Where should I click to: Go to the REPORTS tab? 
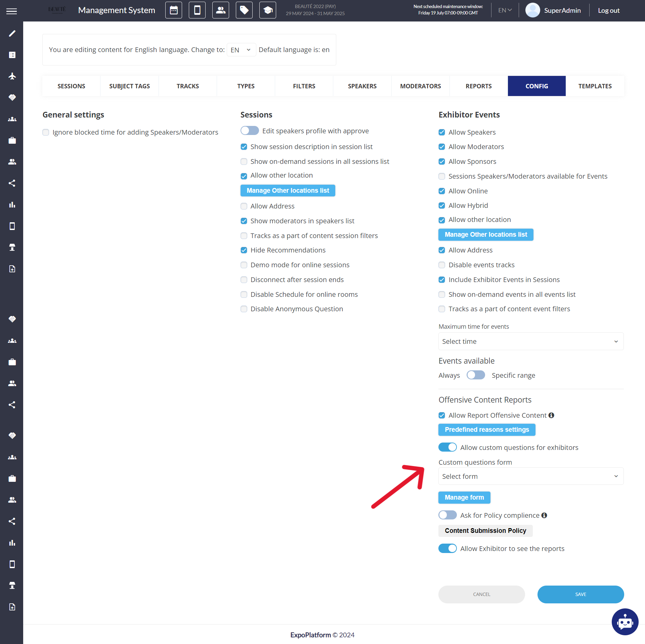coord(479,86)
